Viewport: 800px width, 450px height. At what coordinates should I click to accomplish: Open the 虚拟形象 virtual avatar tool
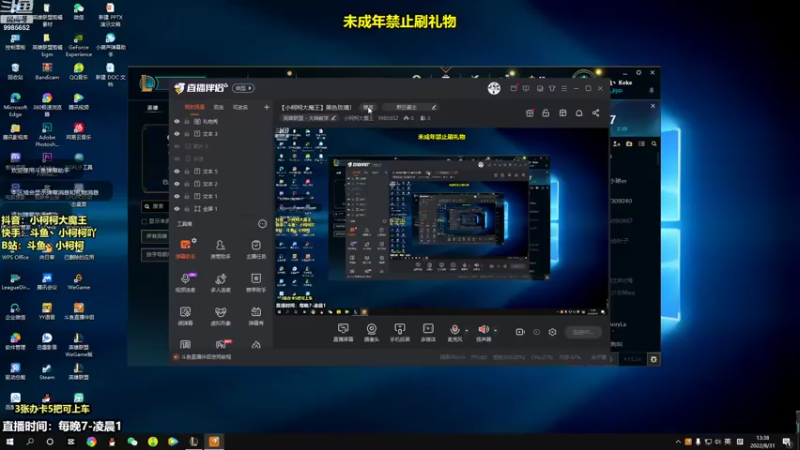[220, 315]
